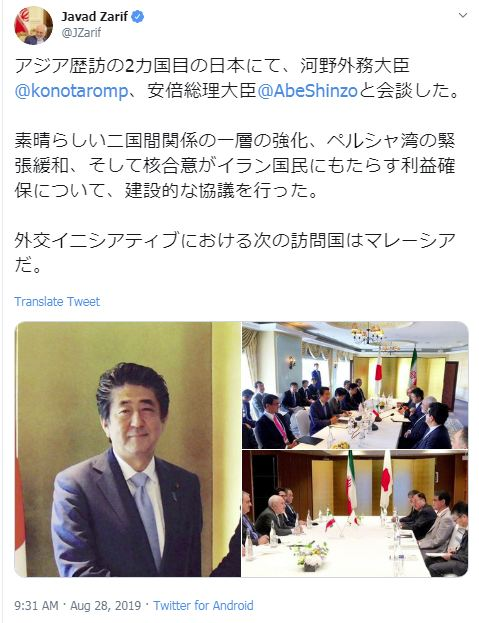
Task: Click the chandelier in the top-right photo
Action: pyautogui.click(x=368, y=333)
